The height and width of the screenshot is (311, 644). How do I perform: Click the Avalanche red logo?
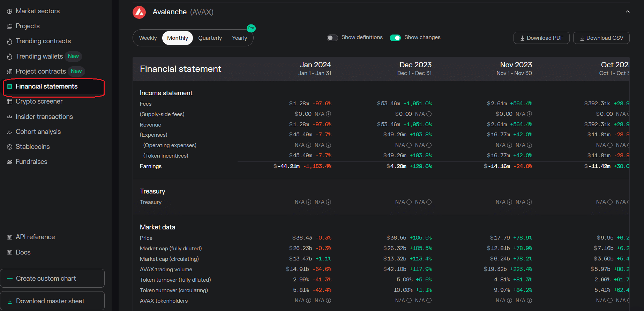point(139,12)
